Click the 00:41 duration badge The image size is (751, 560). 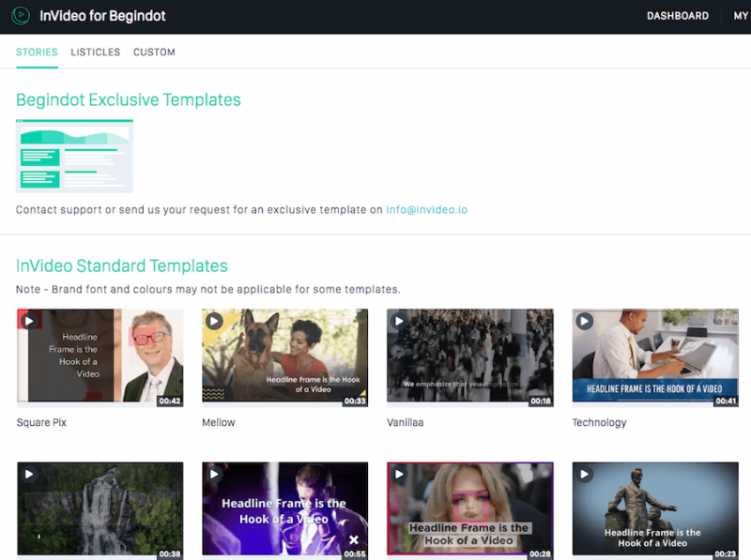[725, 401]
